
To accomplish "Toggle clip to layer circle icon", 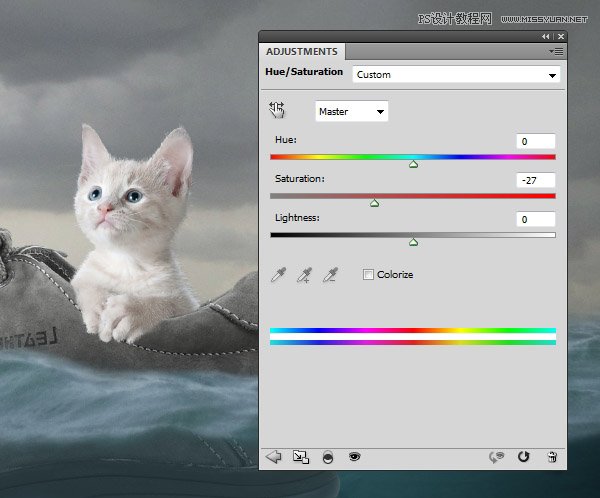I will (x=327, y=456).
